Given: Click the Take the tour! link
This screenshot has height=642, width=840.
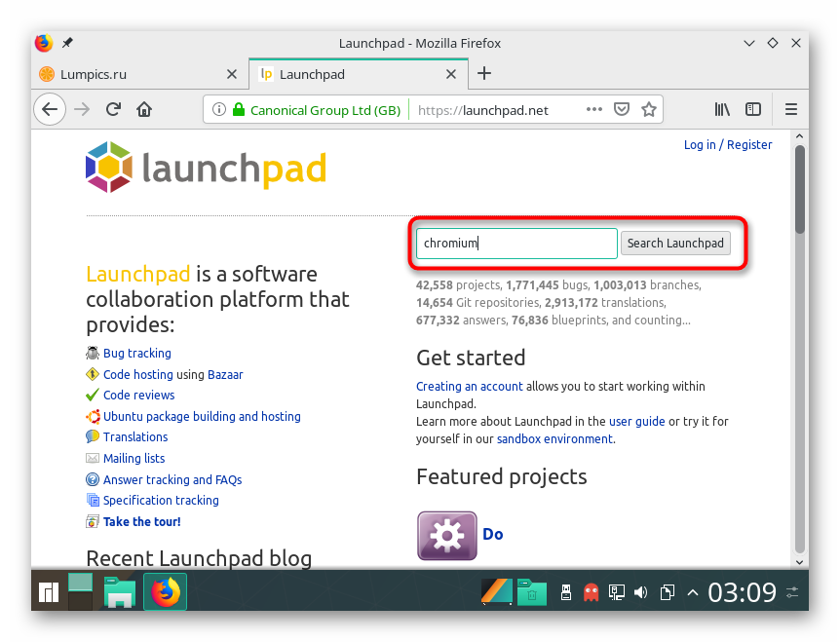Looking at the screenshot, I should [142, 521].
